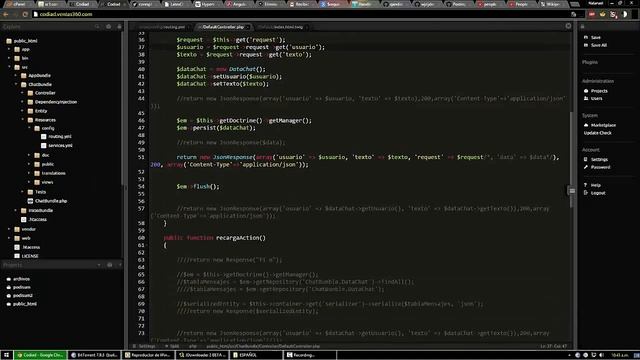
Task: Collapse the src folder arrow
Action: point(9,67)
